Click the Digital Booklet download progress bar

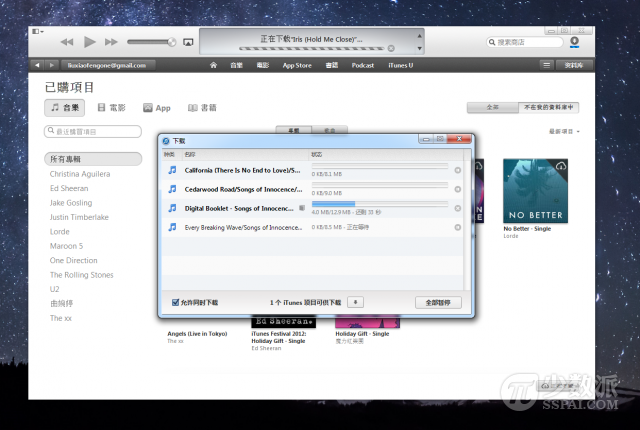coord(380,204)
